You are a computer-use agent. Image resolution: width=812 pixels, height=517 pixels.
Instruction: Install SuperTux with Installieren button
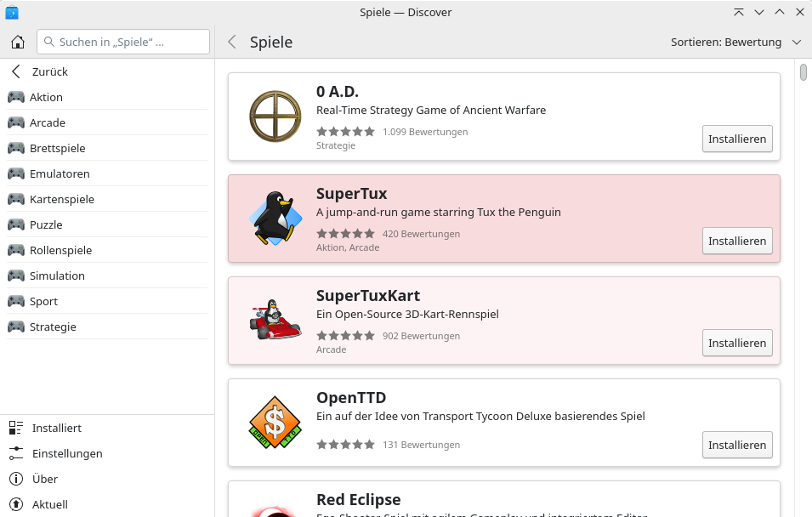(x=737, y=241)
